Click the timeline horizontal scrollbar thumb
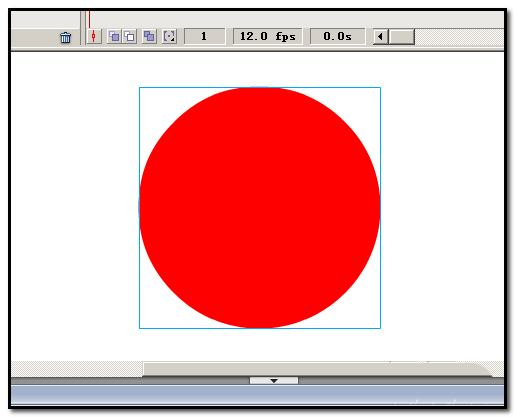The height and width of the screenshot is (417, 515). (402, 36)
